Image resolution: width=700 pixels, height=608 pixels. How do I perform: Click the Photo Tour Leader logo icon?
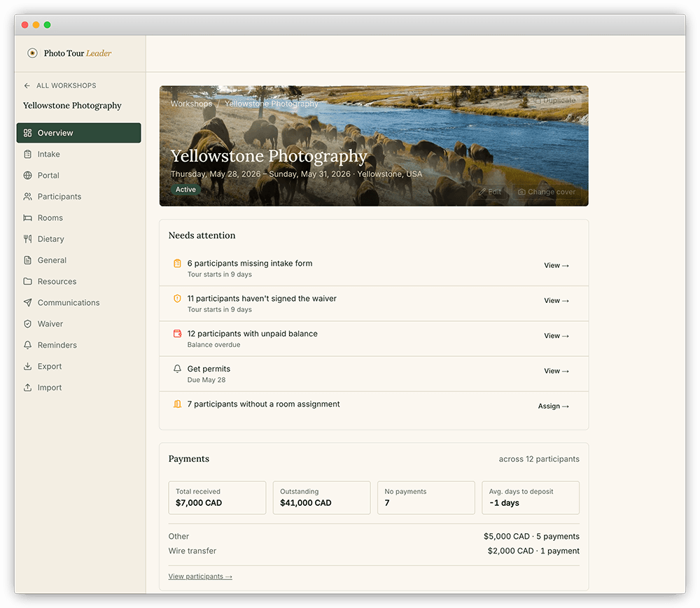click(x=32, y=53)
